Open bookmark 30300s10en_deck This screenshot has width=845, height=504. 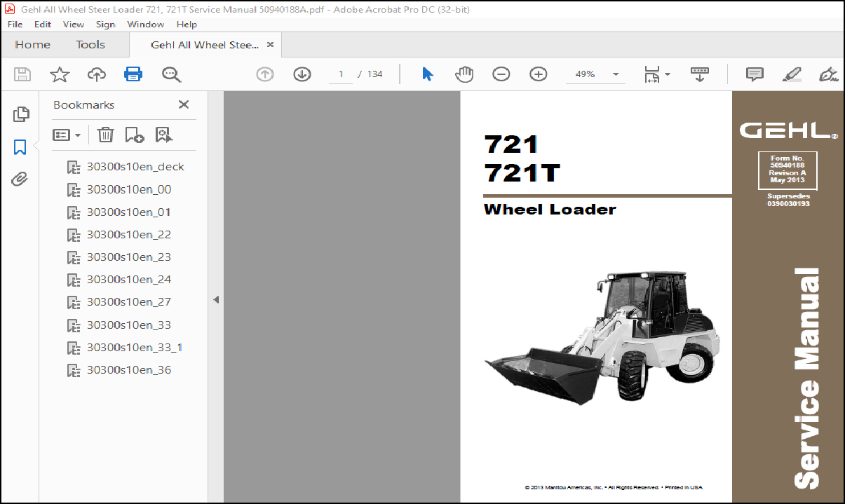[135, 167]
